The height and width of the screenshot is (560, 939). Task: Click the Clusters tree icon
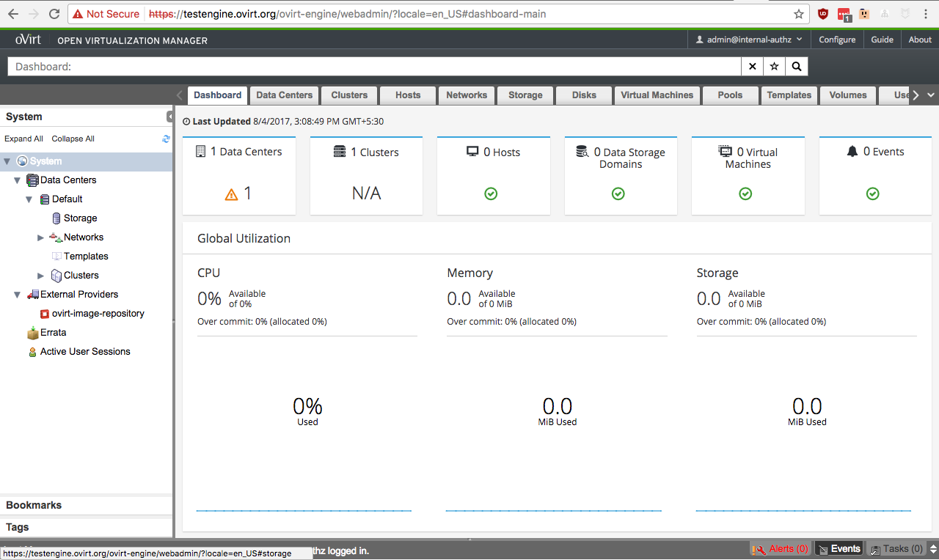pos(56,275)
